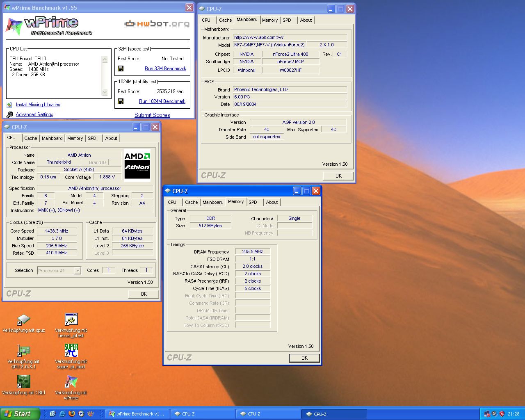Screen dimensions: 525x420
Task: Click the CPU List scrollbar down arrow
Action: pos(105,92)
